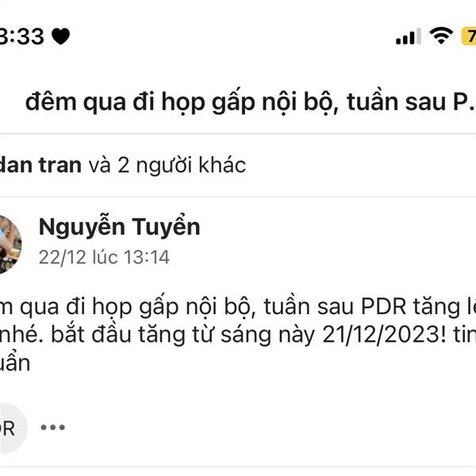Tap the 22/12 lúc 13:14 timestamp
The height and width of the screenshot is (476, 476).
(x=104, y=257)
